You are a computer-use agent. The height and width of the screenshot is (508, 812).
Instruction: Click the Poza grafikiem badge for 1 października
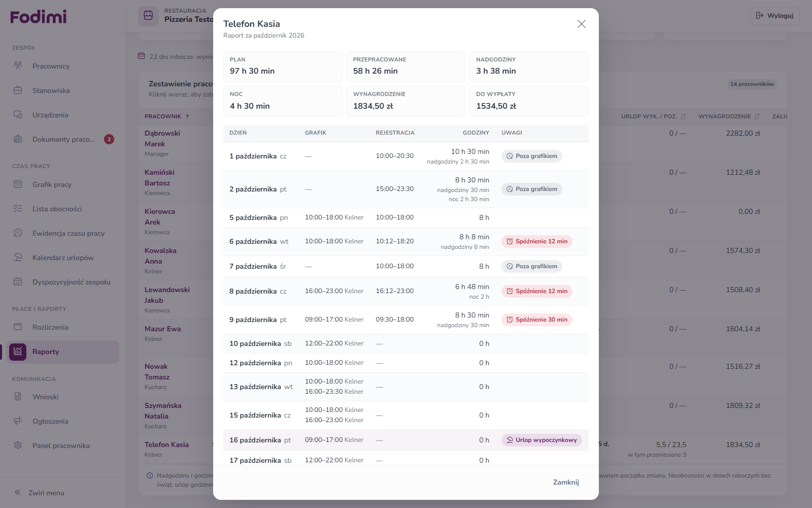click(531, 156)
